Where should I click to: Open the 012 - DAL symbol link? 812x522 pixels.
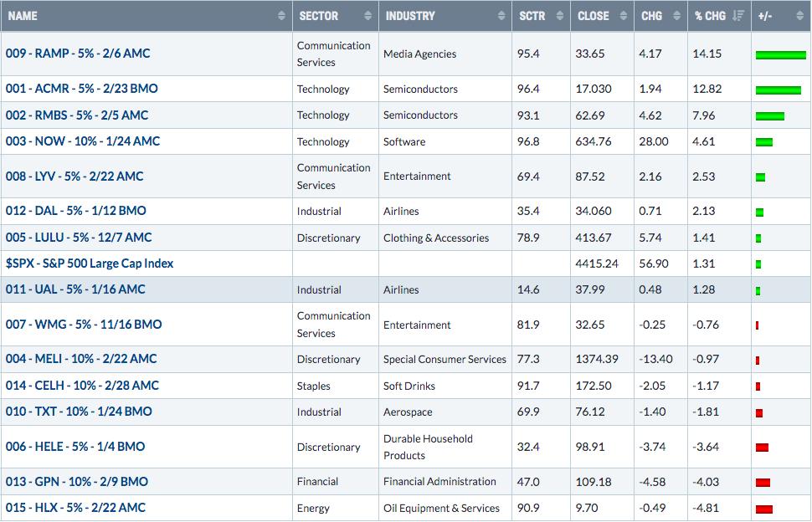click(x=76, y=211)
